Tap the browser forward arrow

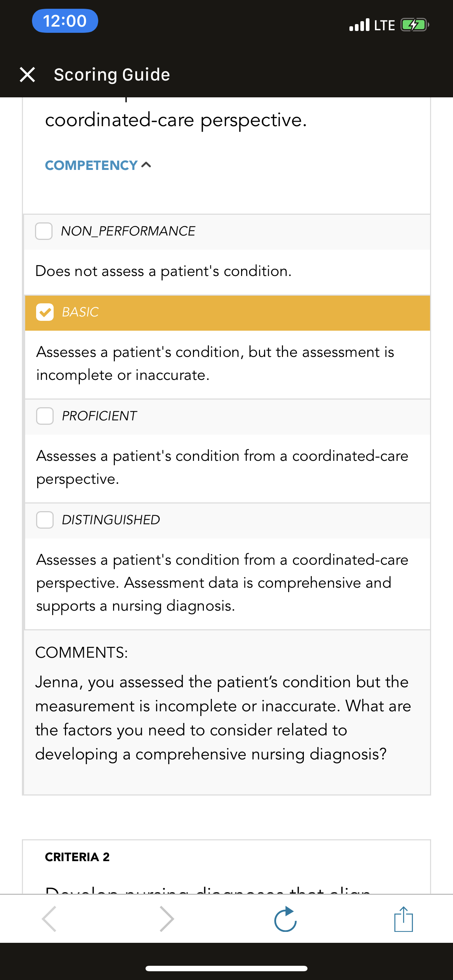point(166,919)
